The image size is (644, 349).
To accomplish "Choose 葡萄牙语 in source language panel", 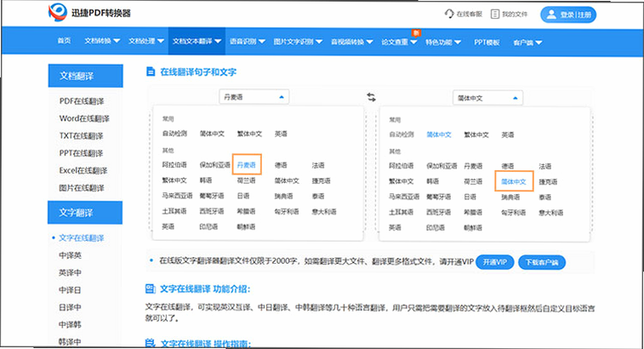I will [x=212, y=196].
